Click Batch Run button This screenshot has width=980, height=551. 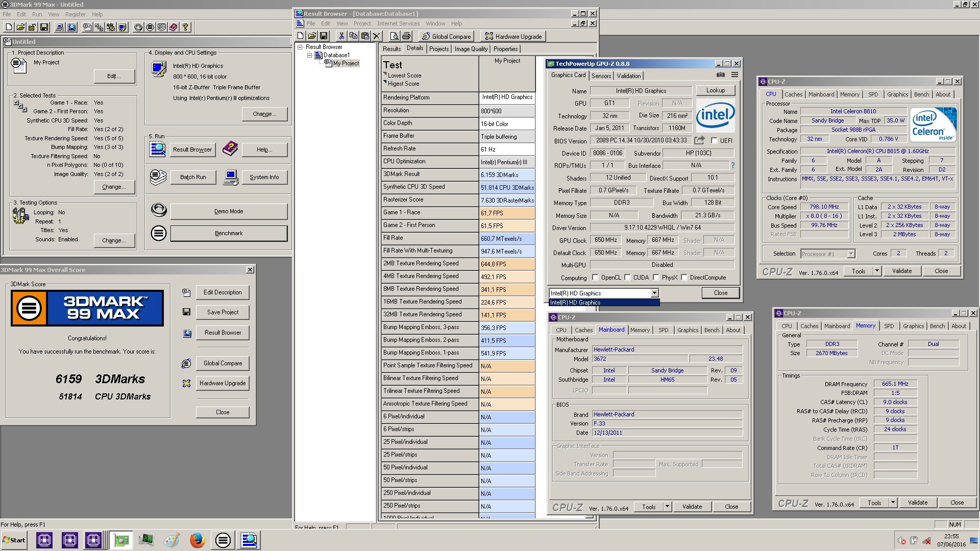click(193, 177)
